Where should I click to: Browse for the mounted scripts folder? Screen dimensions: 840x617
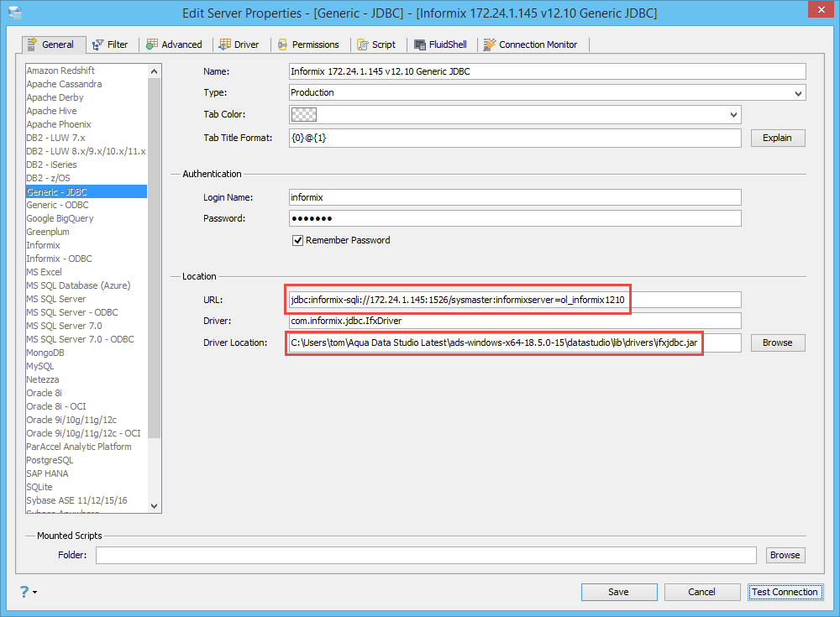[x=785, y=556]
